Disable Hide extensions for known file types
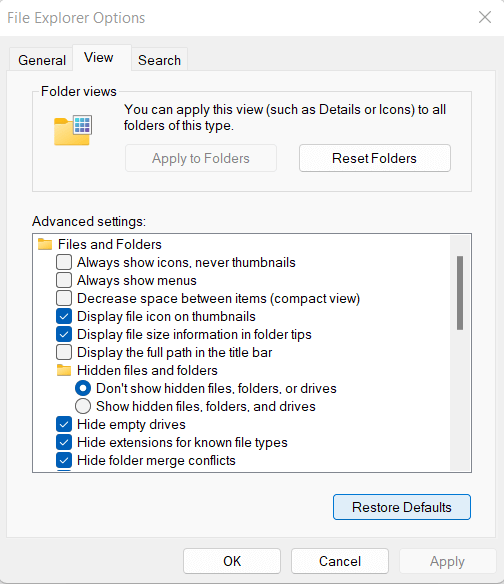The height and width of the screenshot is (584, 504). (x=64, y=442)
